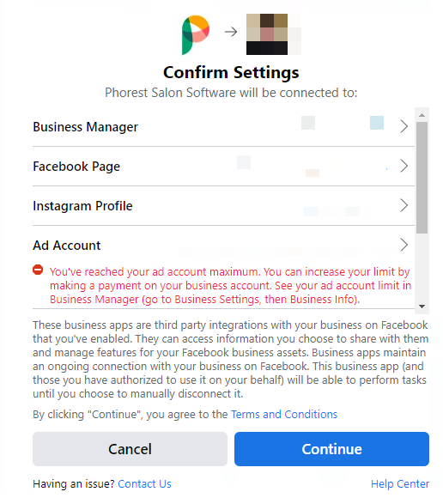
Task: Click the Cancel button
Action: (x=130, y=449)
